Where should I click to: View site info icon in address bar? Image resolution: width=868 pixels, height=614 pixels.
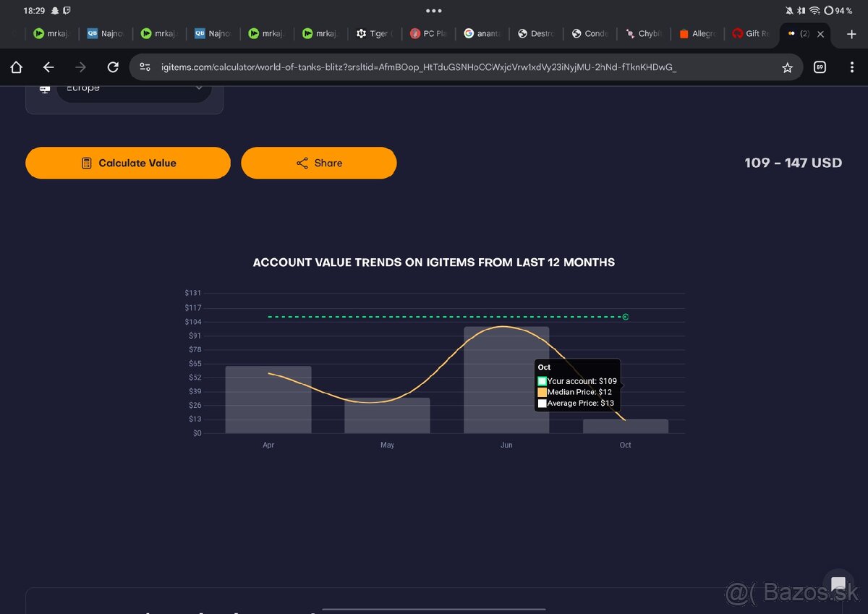click(145, 67)
